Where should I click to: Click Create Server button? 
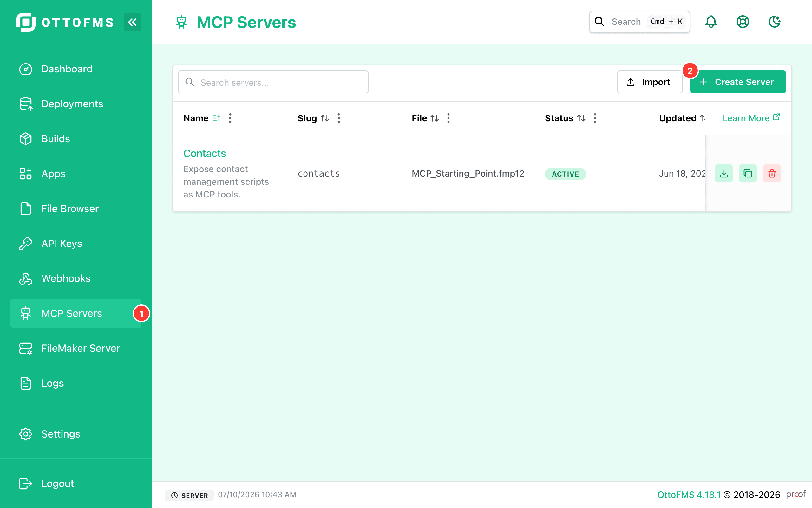[x=737, y=82]
